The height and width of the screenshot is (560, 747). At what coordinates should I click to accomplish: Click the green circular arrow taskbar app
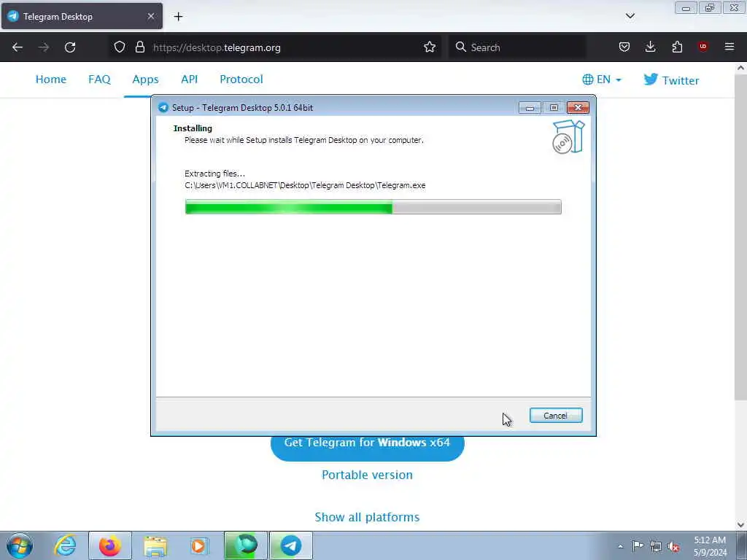point(246,545)
